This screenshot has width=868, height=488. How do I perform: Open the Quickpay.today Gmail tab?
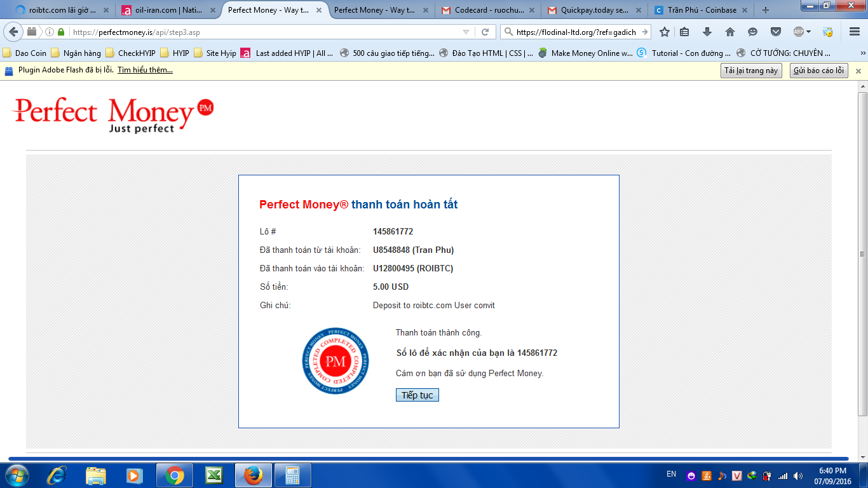coord(593,10)
